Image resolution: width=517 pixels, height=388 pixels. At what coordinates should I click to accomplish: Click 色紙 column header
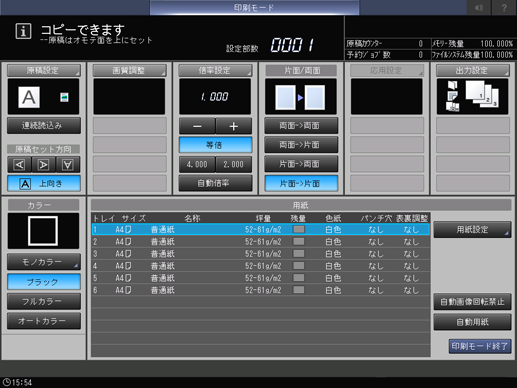pyautogui.click(x=333, y=218)
